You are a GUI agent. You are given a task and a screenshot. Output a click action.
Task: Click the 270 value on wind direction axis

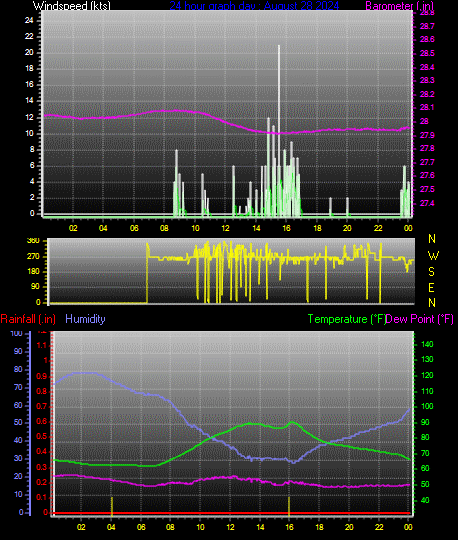[x=33, y=257]
